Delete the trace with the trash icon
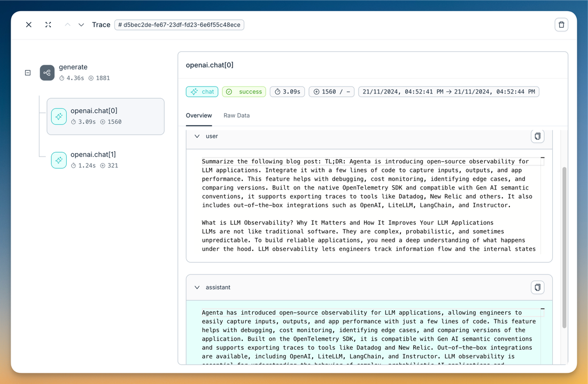Image resolution: width=588 pixels, height=384 pixels. [561, 25]
